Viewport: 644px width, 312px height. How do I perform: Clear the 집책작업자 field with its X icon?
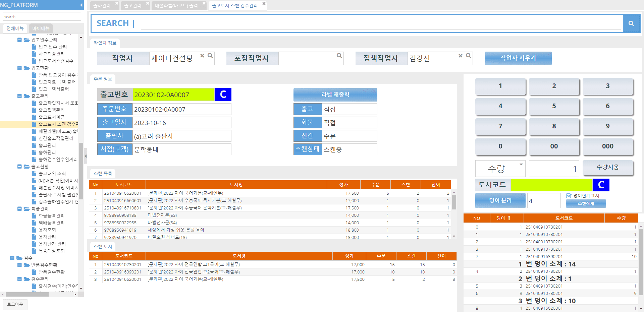[461, 56]
